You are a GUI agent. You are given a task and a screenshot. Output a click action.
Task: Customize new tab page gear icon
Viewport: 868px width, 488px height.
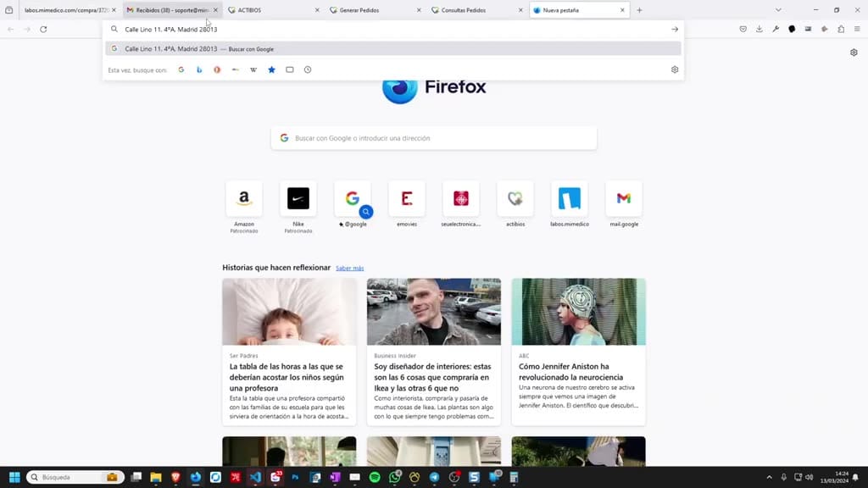pos(854,53)
